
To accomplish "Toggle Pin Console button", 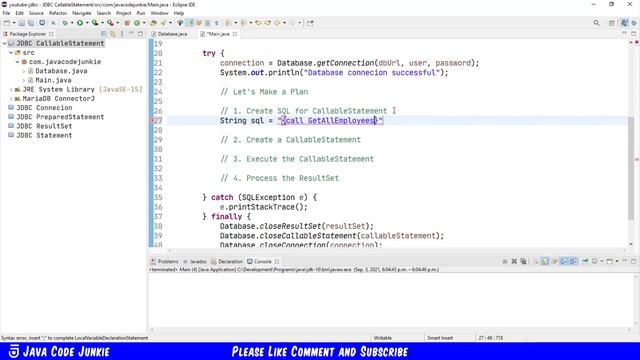I will (x=585, y=261).
